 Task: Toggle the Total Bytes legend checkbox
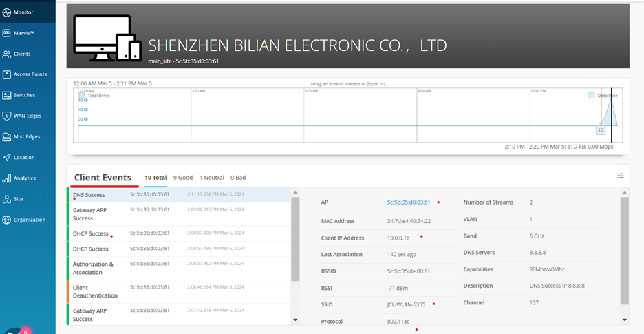82,96
